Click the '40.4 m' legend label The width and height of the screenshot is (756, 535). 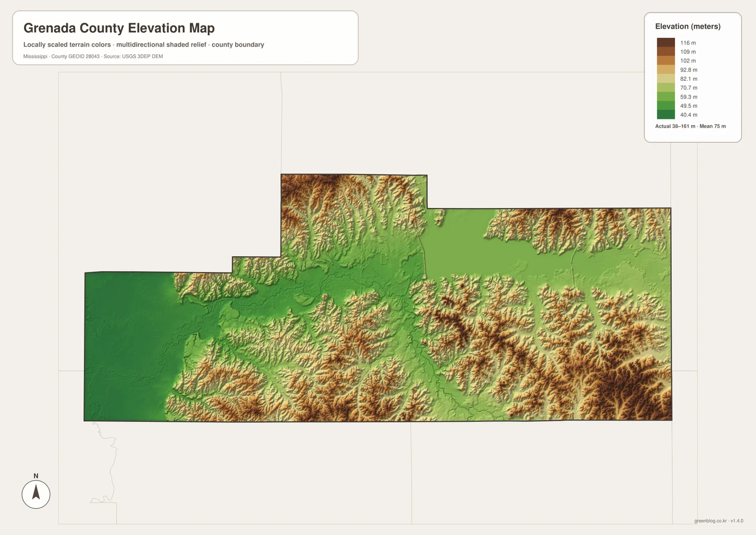point(689,115)
